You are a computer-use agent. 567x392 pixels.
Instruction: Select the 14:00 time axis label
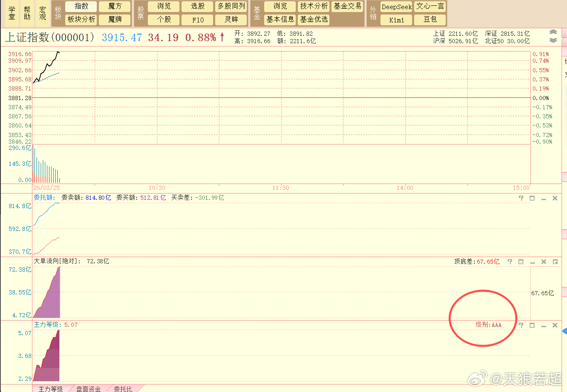pos(405,188)
